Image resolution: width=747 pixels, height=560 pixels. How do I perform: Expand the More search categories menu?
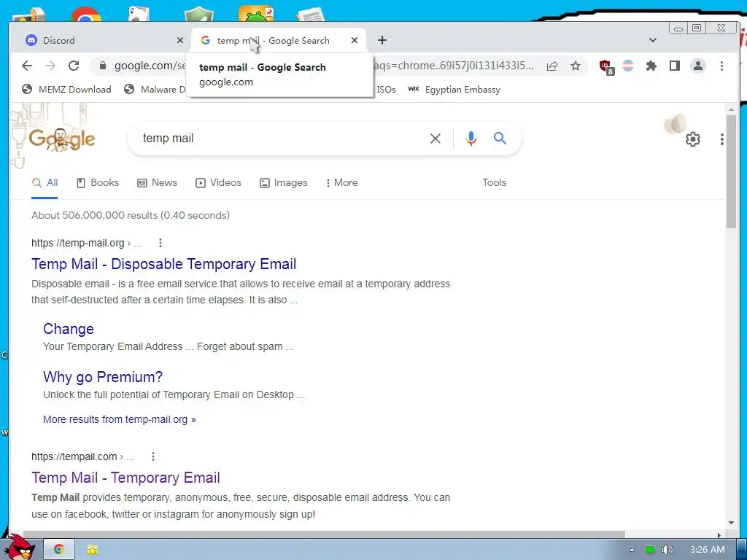pyautogui.click(x=341, y=183)
